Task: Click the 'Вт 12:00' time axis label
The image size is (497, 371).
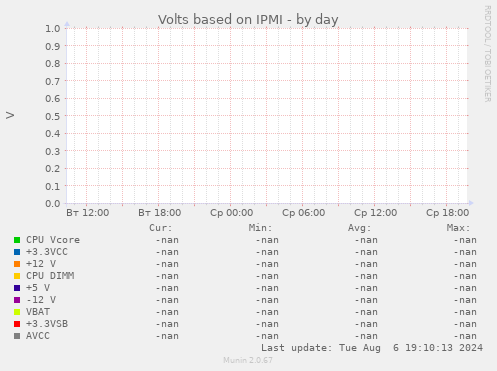Action: [88, 213]
